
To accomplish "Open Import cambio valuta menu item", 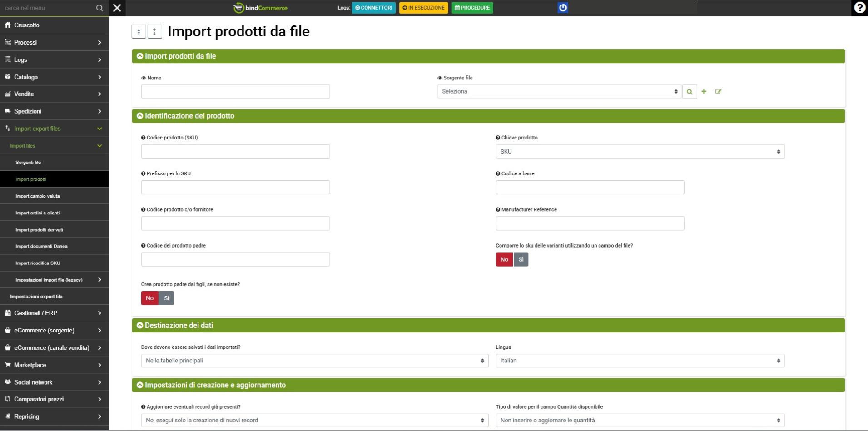I will (x=37, y=196).
